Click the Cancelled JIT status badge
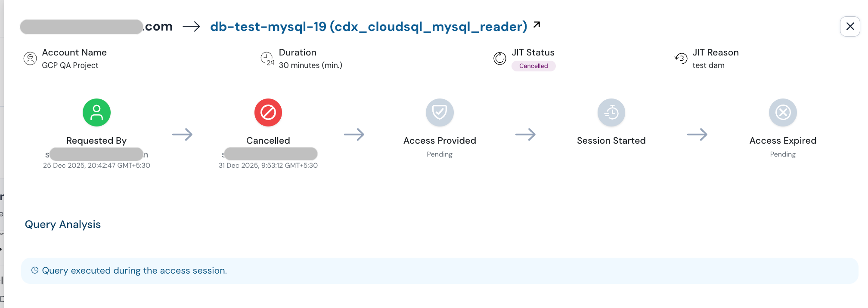868x308 pixels. click(533, 66)
